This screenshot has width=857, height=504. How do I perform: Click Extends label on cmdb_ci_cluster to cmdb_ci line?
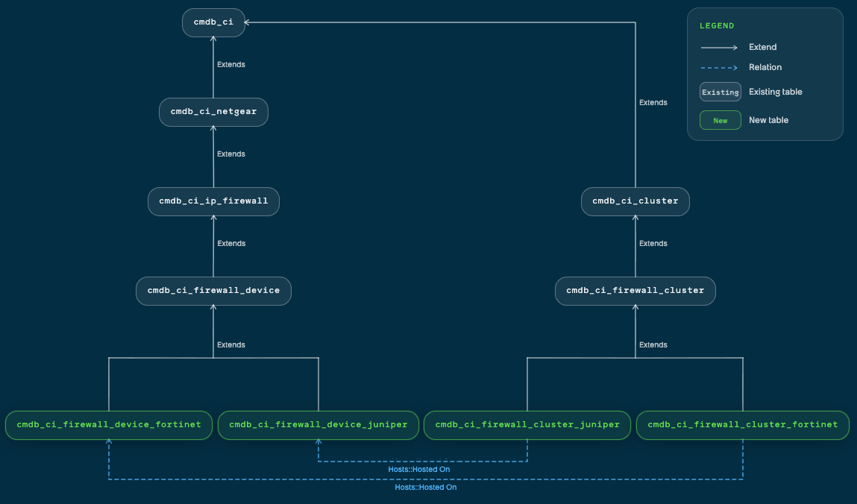(653, 103)
